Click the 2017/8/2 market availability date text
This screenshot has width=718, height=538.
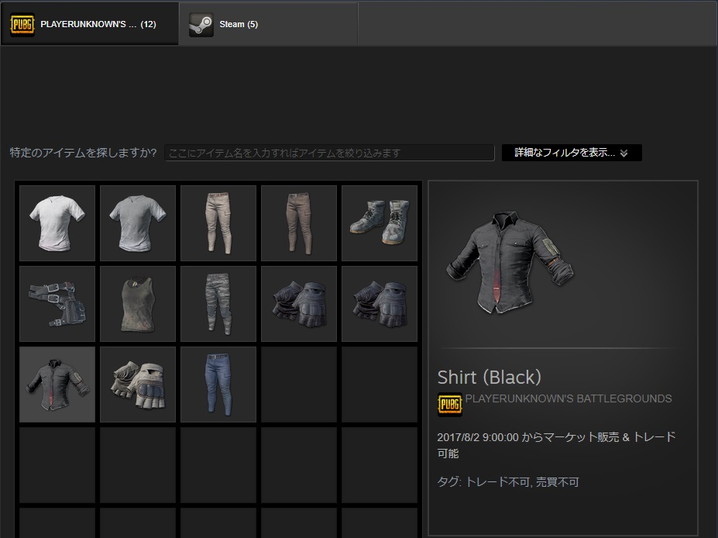556,445
